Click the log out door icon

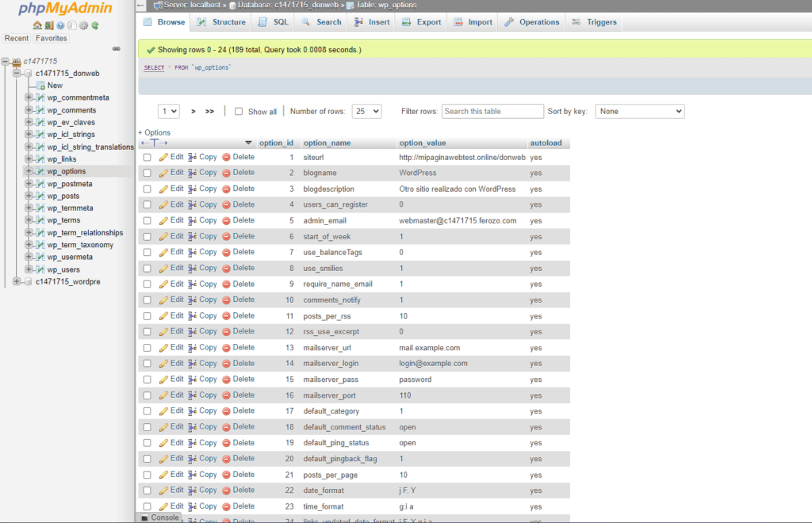(48, 25)
